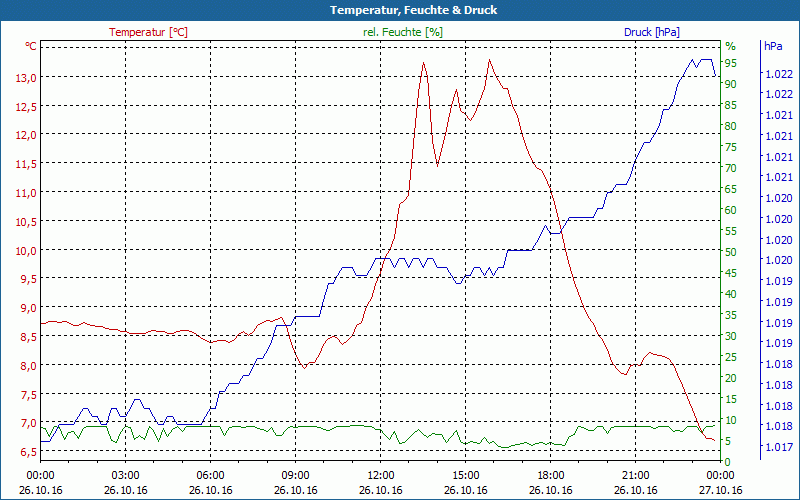
Task: Click the '18:00' time axis label
Action: pyautogui.click(x=551, y=476)
